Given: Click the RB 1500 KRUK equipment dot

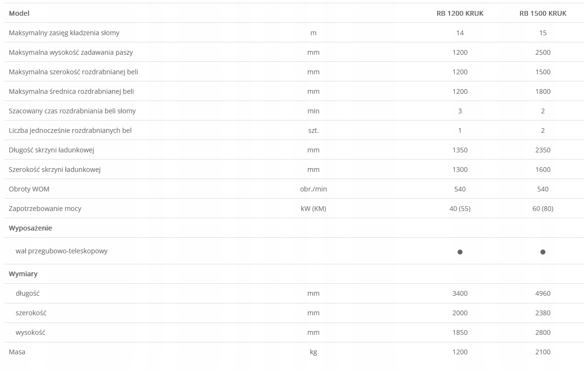Looking at the screenshot, I should (x=543, y=252).
